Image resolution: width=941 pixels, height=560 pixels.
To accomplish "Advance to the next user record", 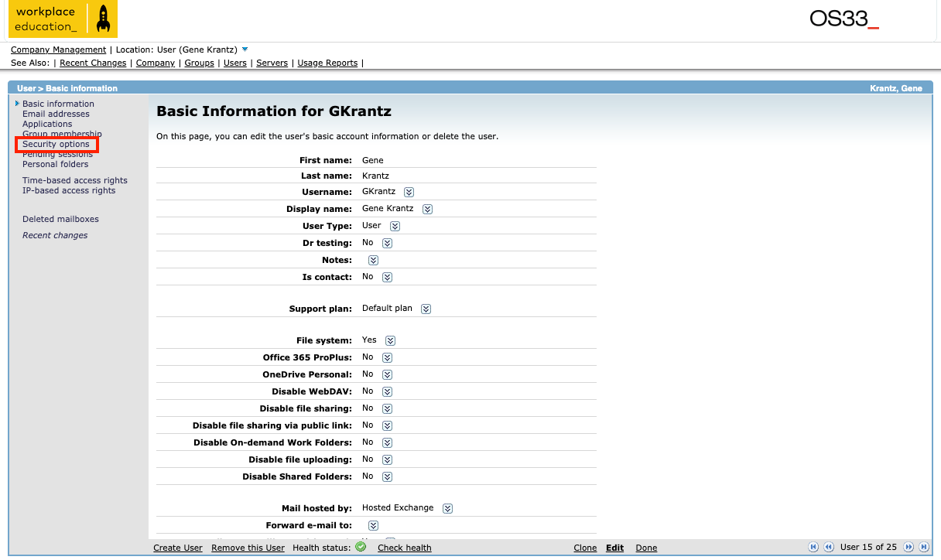I will 909,547.
